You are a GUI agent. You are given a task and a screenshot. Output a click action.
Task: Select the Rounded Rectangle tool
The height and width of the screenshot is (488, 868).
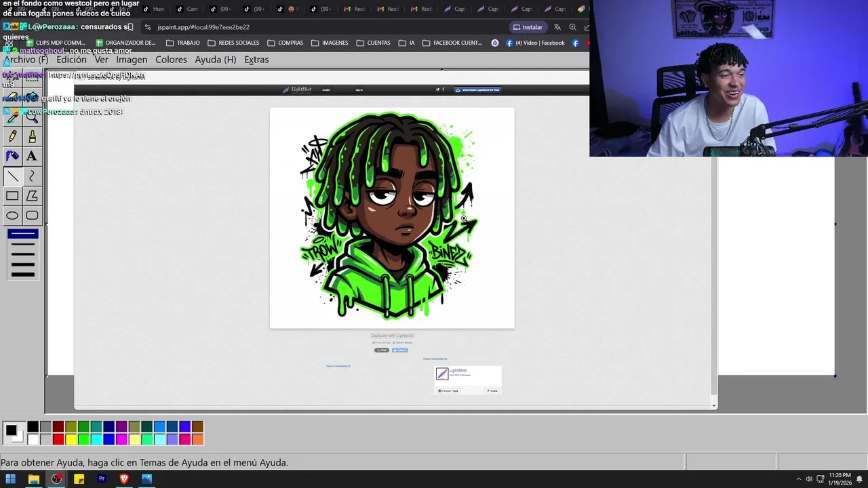[32, 216]
